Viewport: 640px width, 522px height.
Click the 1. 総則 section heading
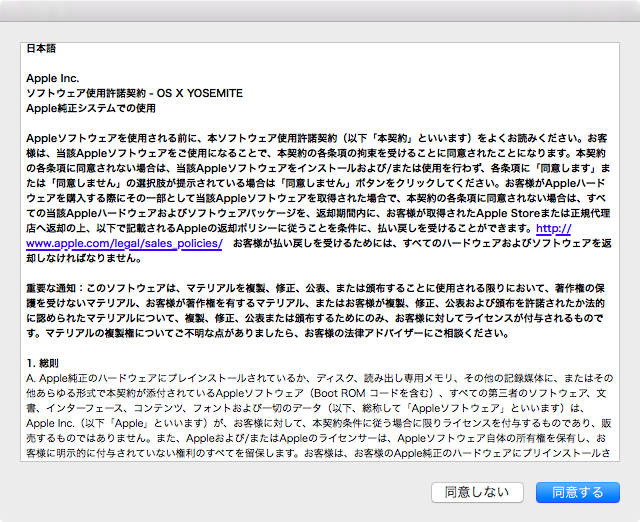pos(42,363)
